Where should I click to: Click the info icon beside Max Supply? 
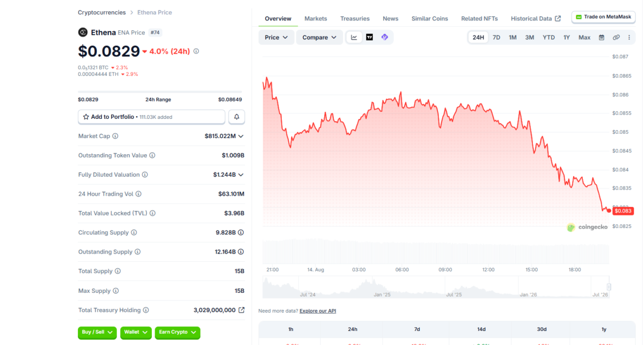116,291
